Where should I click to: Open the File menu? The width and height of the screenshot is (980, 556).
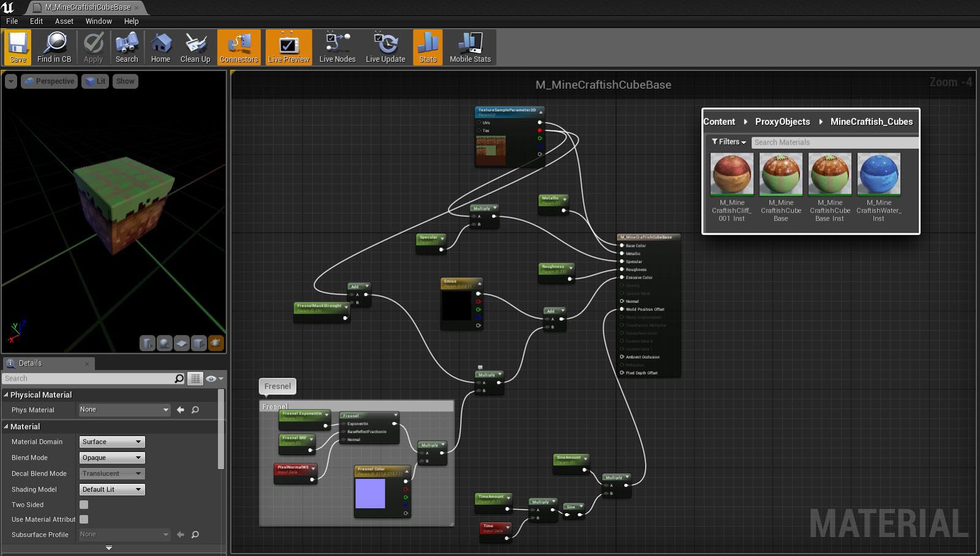(12, 21)
